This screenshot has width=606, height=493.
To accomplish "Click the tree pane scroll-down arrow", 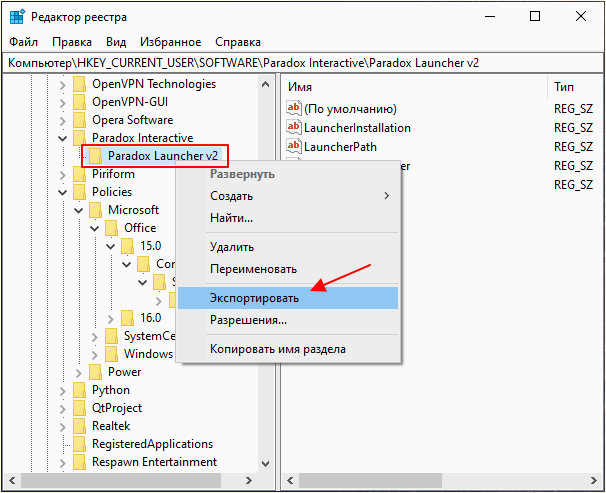I will click(266, 463).
